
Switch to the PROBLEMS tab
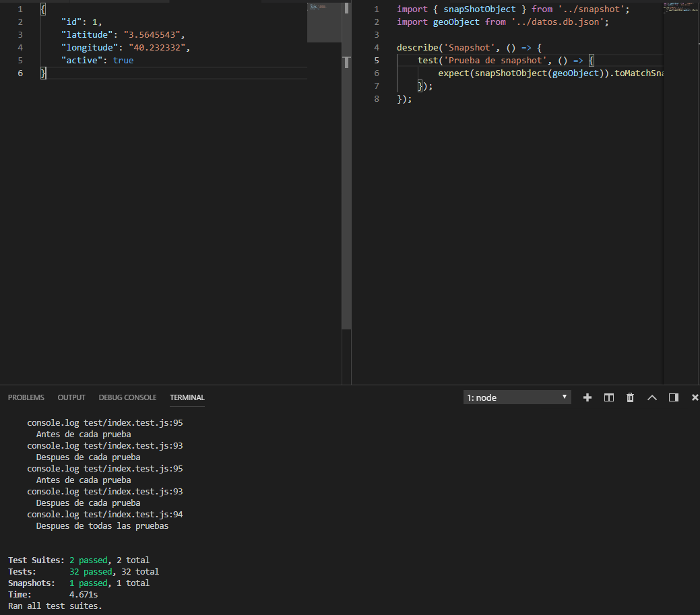pyautogui.click(x=26, y=397)
